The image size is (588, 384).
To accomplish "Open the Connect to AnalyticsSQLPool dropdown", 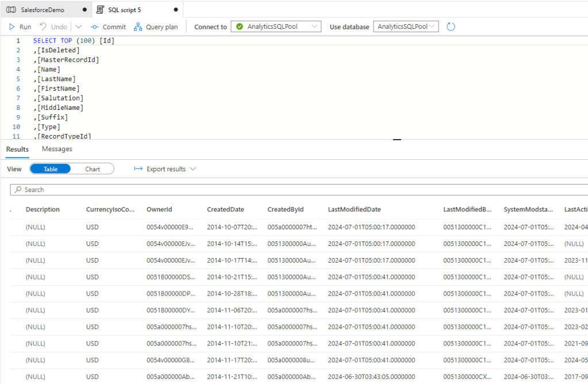I will coord(276,27).
